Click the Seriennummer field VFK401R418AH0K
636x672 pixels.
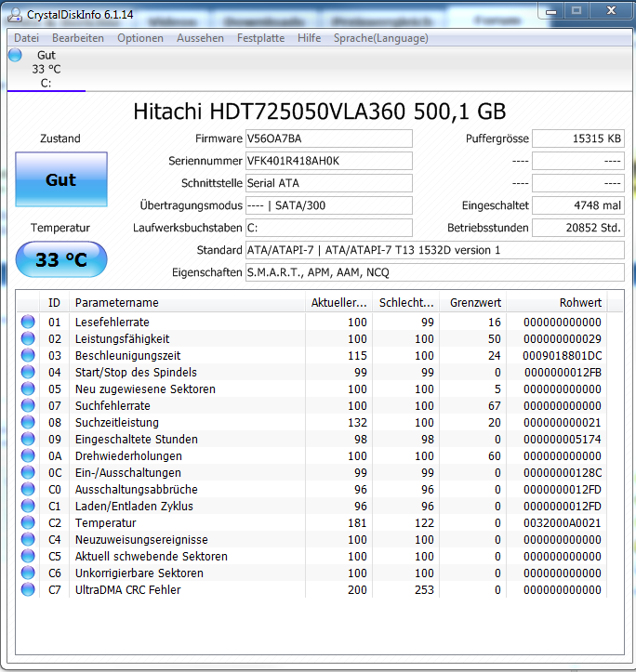coord(329,161)
